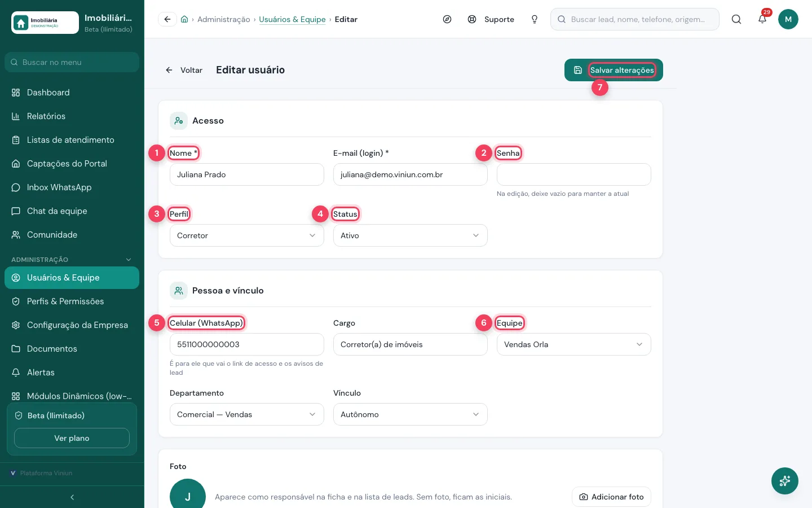Collapse the Administração sidebar section
Image resolution: width=812 pixels, height=508 pixels.
(72, 260)
